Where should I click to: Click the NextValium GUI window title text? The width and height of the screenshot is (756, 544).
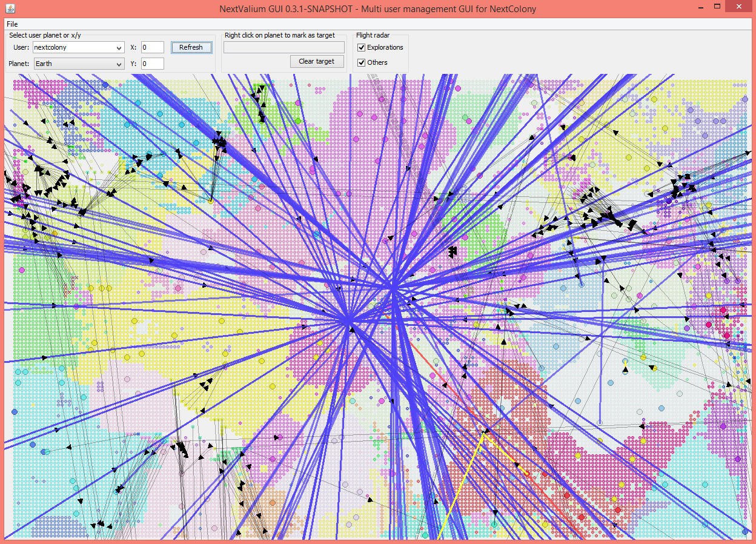point(378,8)
